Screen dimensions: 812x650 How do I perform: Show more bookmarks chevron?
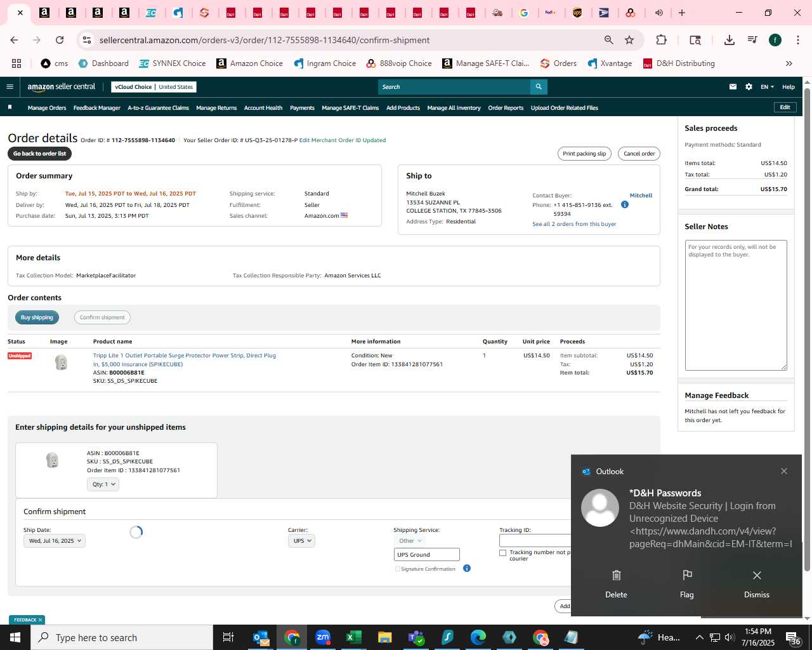[789, 63]
